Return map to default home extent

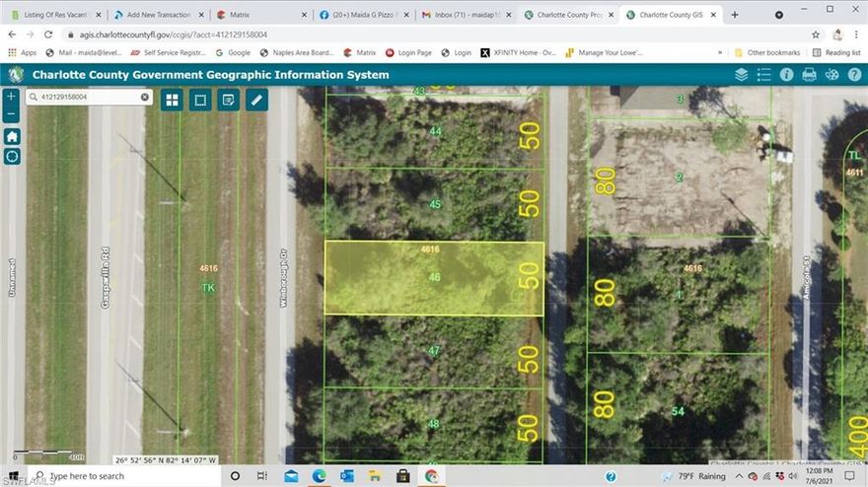click(x=12, y=136)
